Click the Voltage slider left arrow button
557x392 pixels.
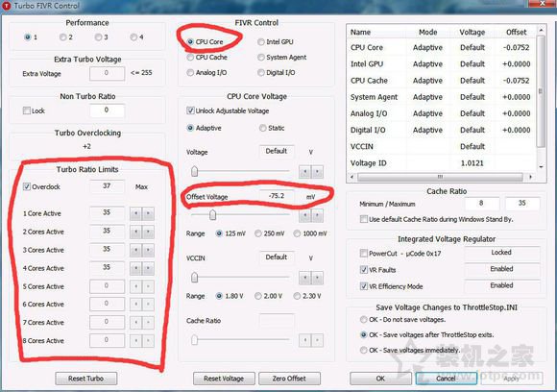pyautogui.click(x=304, y=172)
